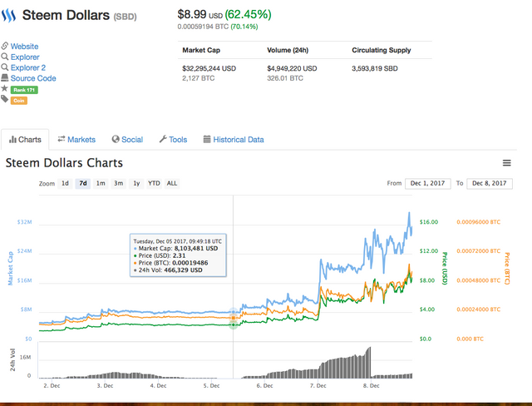Set chart zoom to 3m
Screen dimensions: 532x406
coord(118,183)
